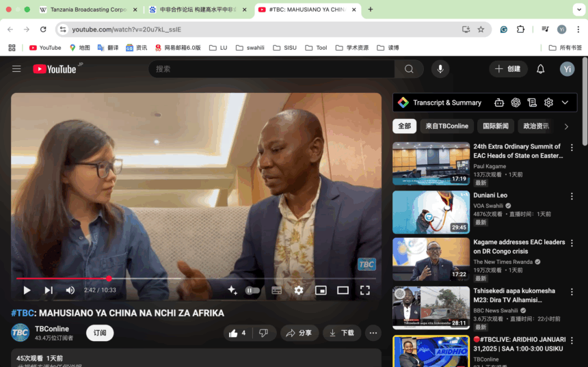Collapse the Transcript & Summary panel chevron
588x367 pixels.
click(565, 103)
